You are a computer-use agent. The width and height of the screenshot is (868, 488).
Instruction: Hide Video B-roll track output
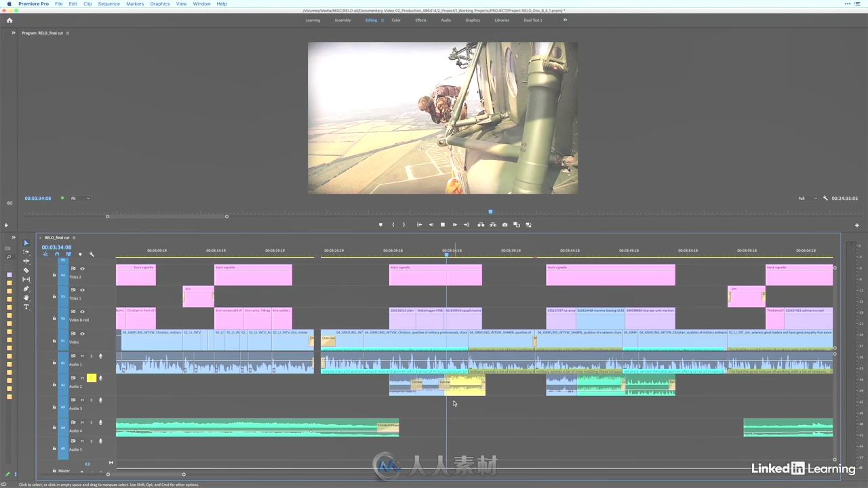82,312
